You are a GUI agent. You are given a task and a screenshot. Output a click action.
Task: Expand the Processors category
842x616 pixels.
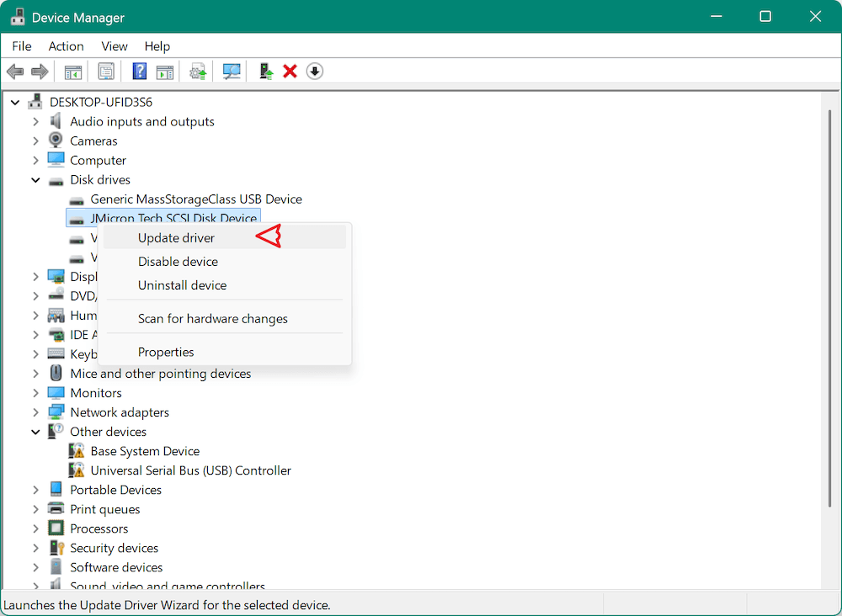pos(35,528)
